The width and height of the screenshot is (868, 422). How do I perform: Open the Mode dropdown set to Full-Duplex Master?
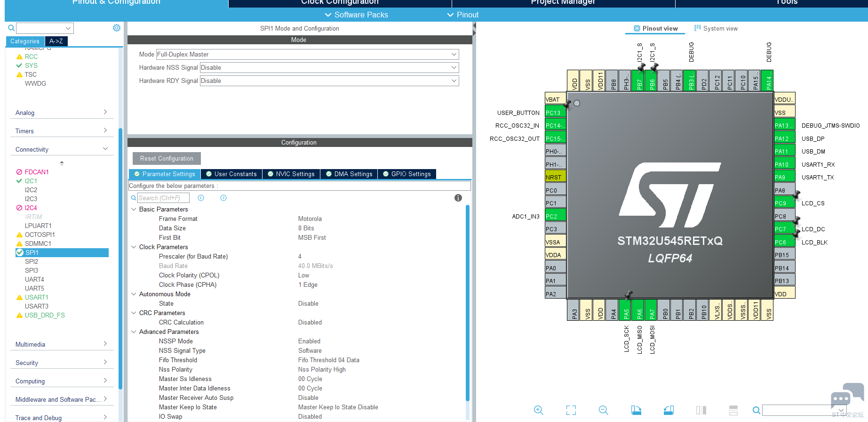click(308, 54)
